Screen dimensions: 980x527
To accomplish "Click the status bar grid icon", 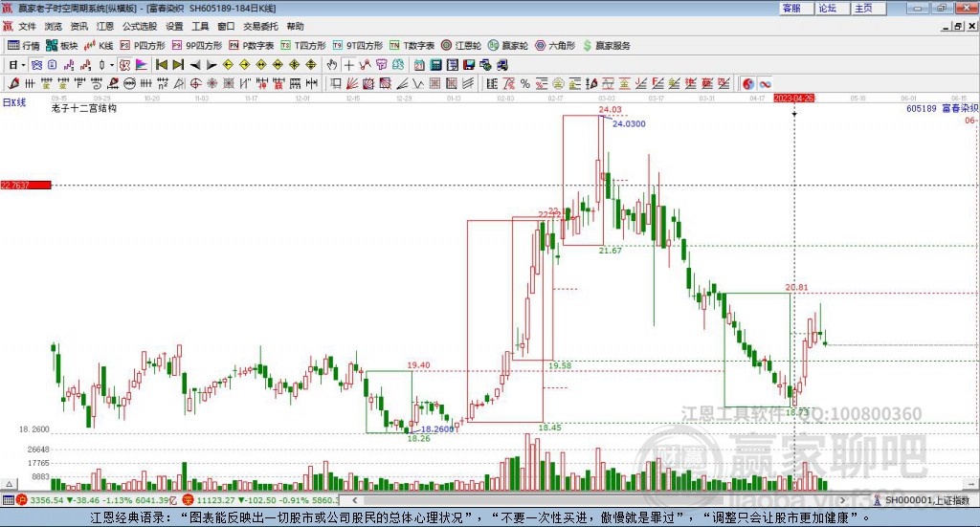I will tap(8, 500).
